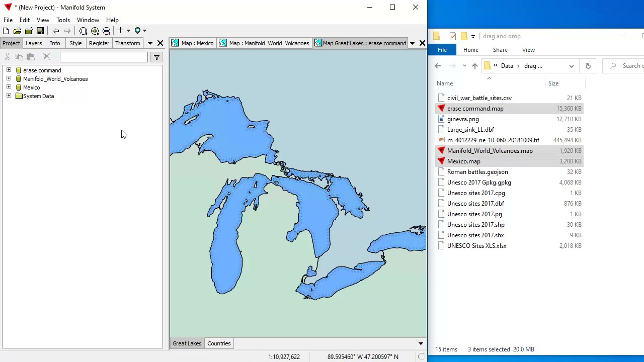Select the Mexico.map file in File Explorer
This screenshot has width=644, height=362.
(x=509, y=161)
